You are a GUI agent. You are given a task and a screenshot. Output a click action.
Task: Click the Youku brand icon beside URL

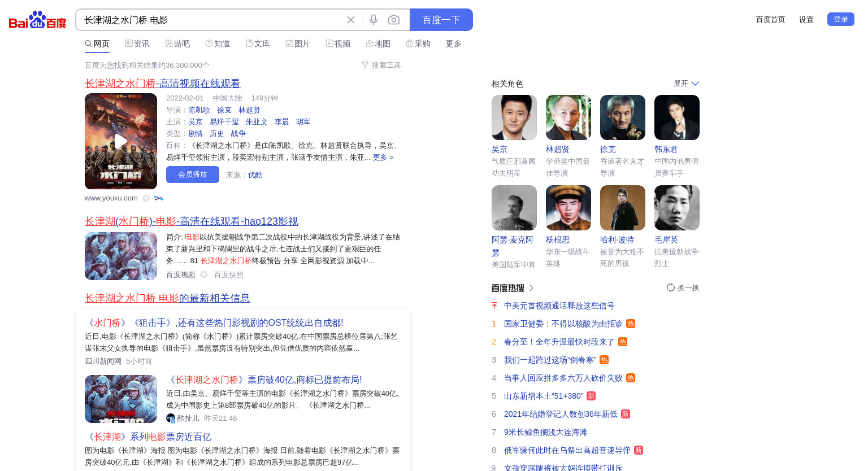(x=158, y=198)
